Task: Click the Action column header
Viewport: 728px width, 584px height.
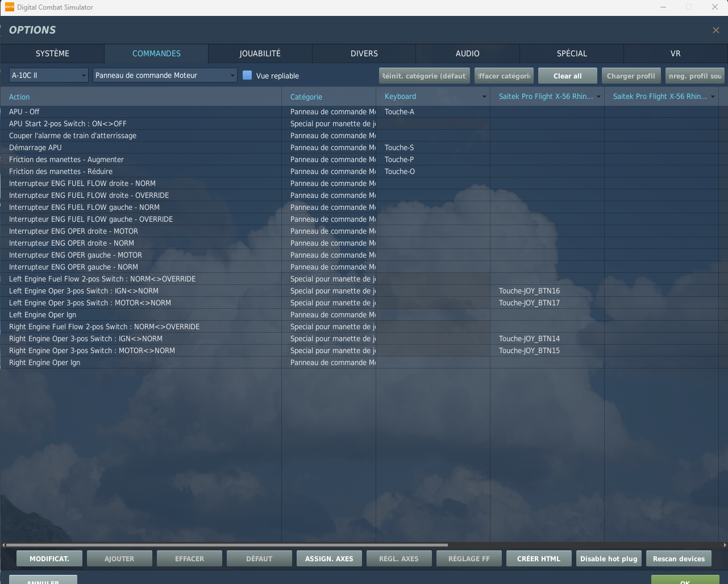Action: click(141, 97)
